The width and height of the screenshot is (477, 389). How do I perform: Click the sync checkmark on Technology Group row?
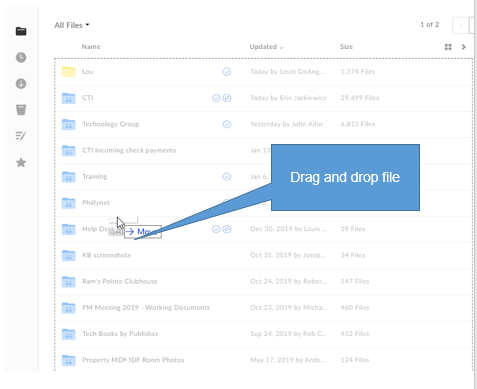(227, 124)
